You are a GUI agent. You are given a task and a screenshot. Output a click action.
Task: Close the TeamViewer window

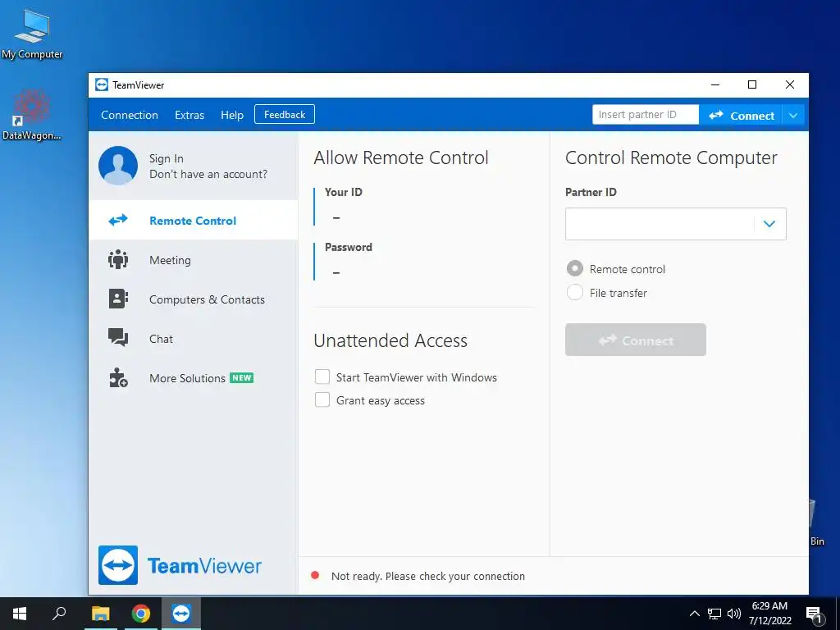pos(790,84)
